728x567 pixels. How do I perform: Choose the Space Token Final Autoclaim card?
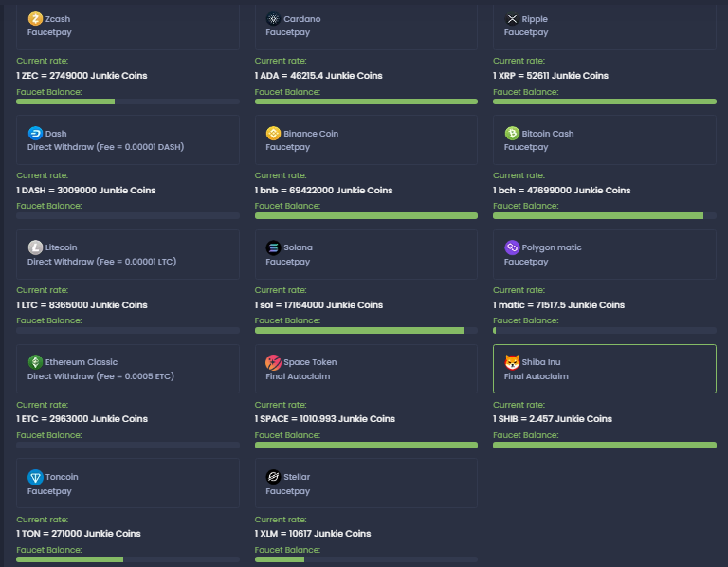[x=366, y=369]
